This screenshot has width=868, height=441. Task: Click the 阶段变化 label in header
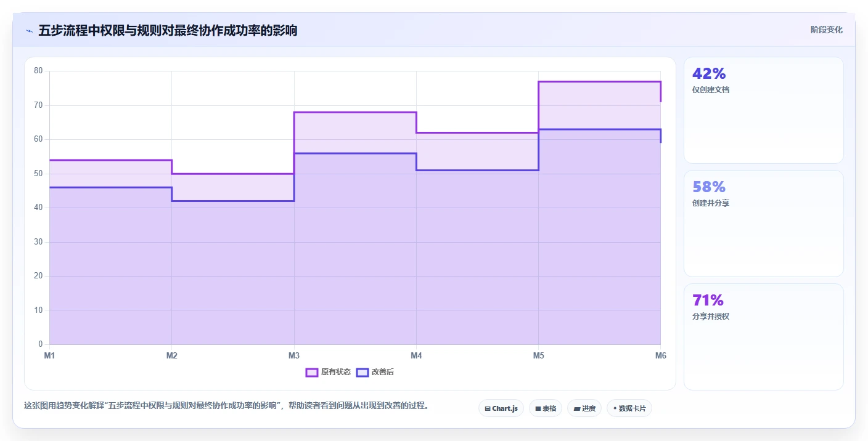826,30
